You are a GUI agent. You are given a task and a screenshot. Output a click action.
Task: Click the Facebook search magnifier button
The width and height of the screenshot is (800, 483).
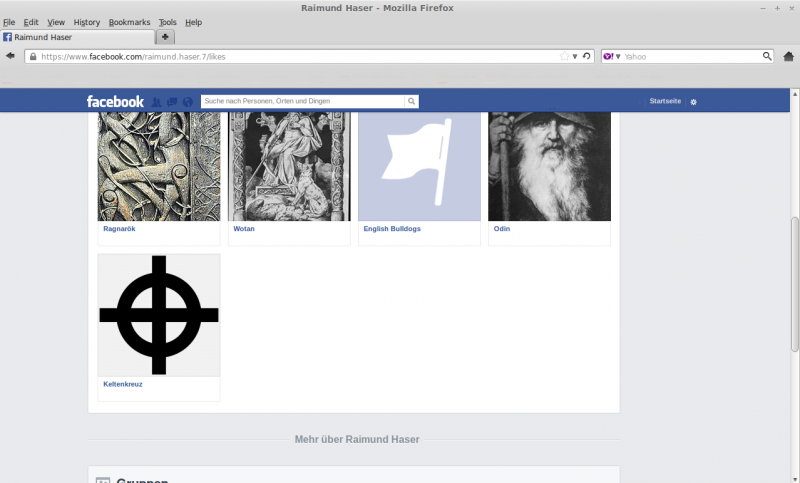tap(411, 101)
